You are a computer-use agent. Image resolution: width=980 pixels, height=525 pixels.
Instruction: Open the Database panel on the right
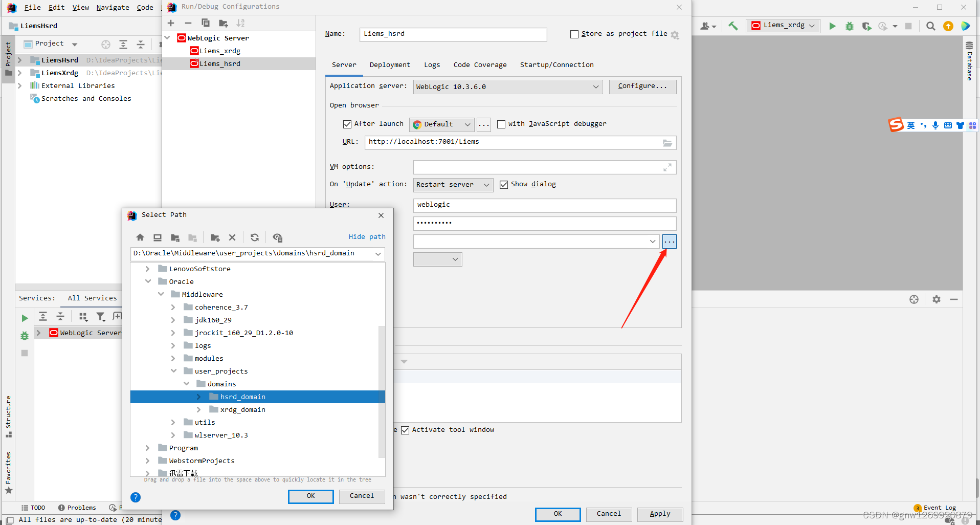point(969,61)
